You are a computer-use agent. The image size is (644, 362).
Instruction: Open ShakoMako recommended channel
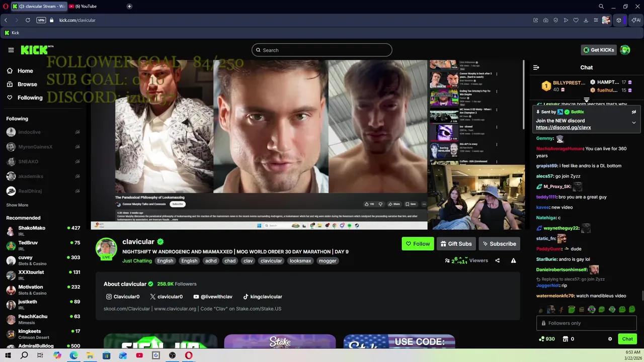tap(43, 231)
